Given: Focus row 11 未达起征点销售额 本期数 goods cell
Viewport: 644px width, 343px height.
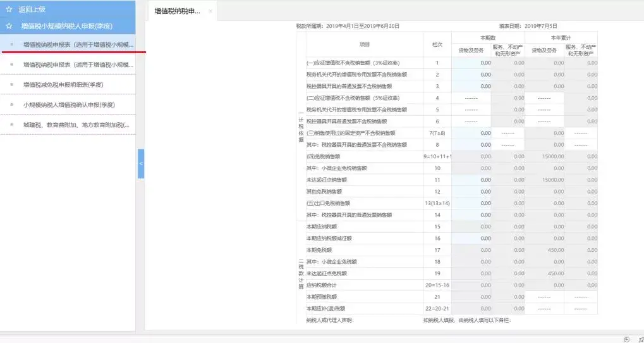Looking at the screenshot, I should tap(471, 180).
